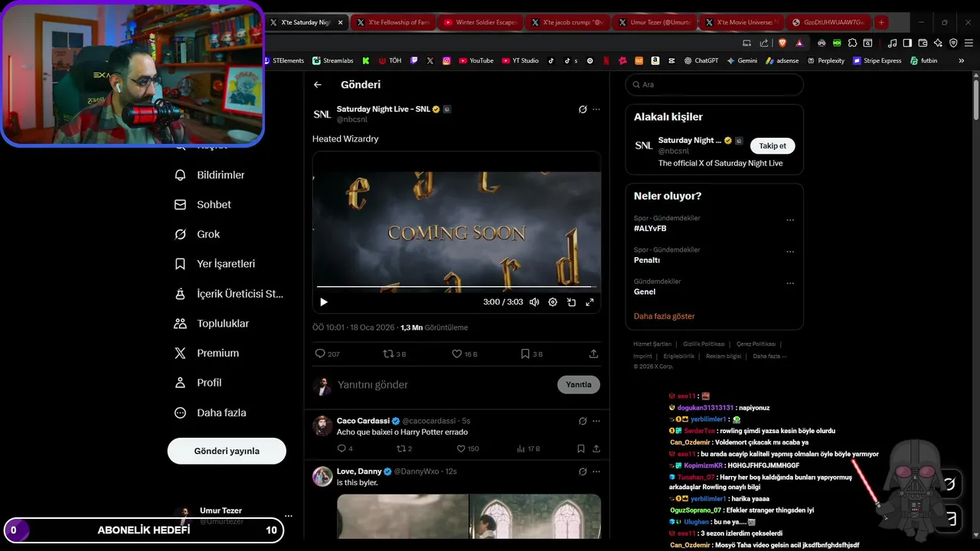Image resolution: width=980 pixels, height=551 pixels.
Task: Open more options on Caco Cardassi's reply
Action: click(x=596, y=421)
